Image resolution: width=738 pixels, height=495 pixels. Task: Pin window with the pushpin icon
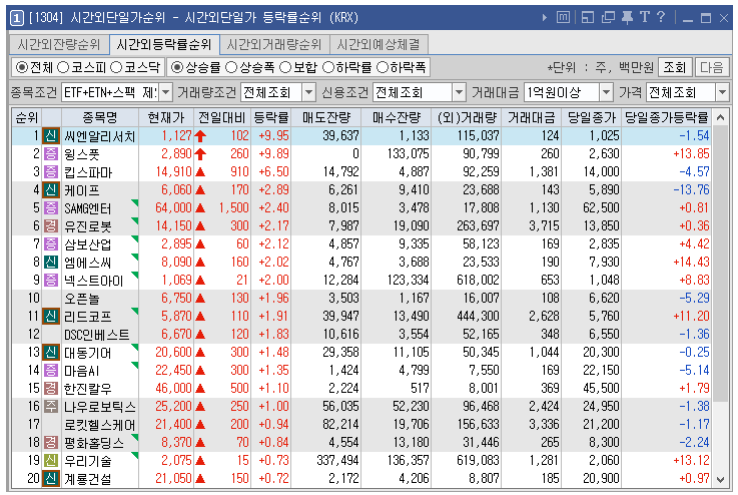pos(627,17)
